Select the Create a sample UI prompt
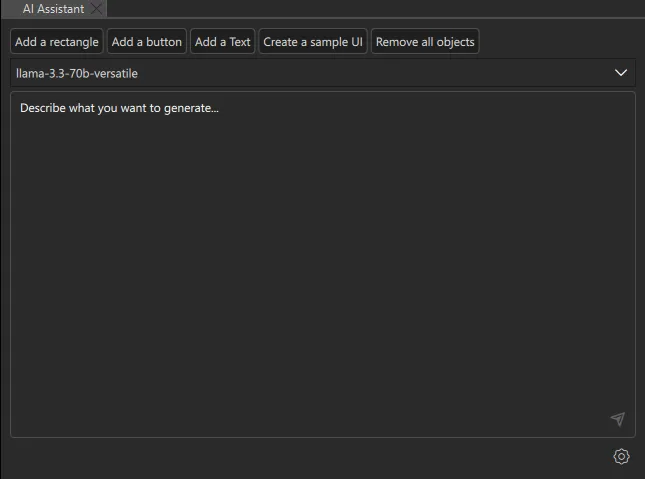 point(313,42)
